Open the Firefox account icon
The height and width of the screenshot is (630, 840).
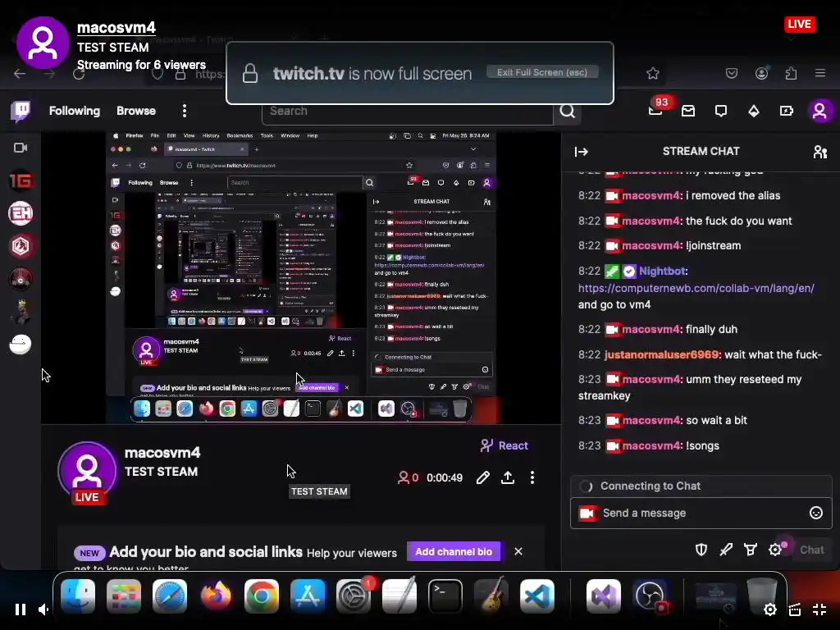coord(762,73)
